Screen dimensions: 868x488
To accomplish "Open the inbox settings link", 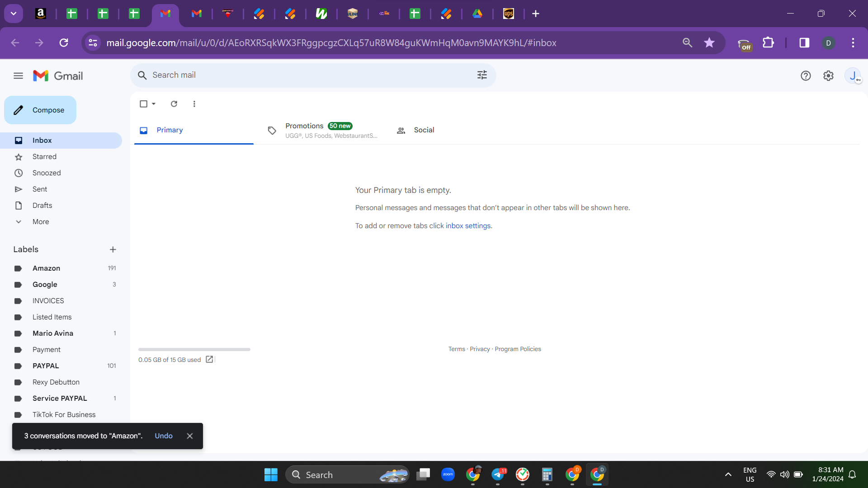I will click(468, 225).
